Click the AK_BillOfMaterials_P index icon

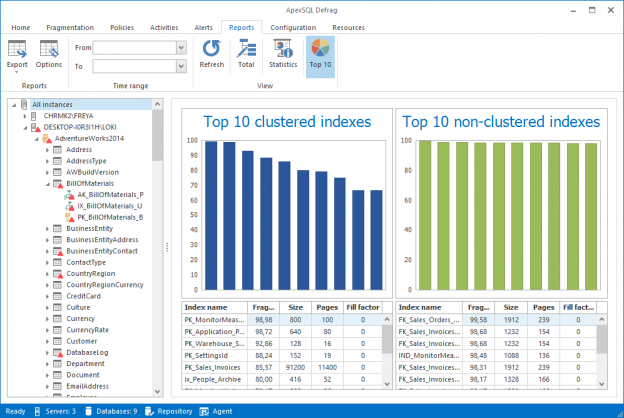coord(69,195)
